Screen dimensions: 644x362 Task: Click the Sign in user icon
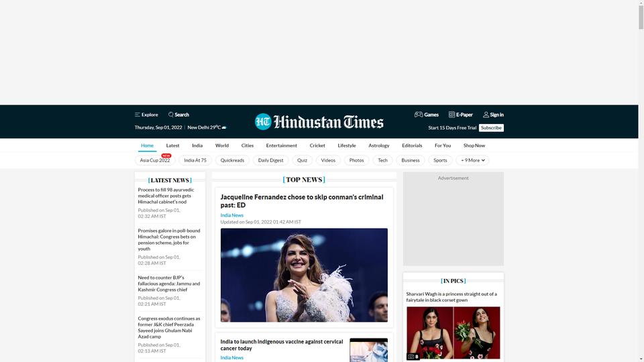pos(486,115)
